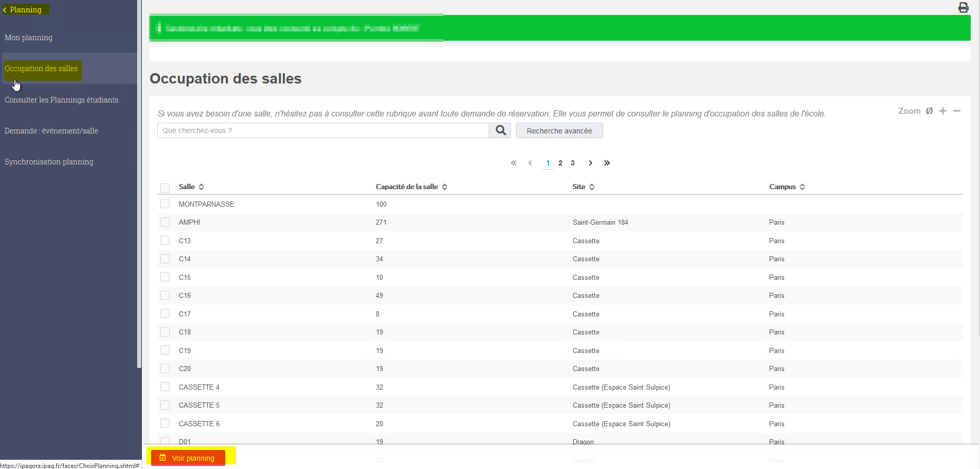Tick the select-all checkbox in header
Screen dimensions: 980x469
(x=165, y=188)
